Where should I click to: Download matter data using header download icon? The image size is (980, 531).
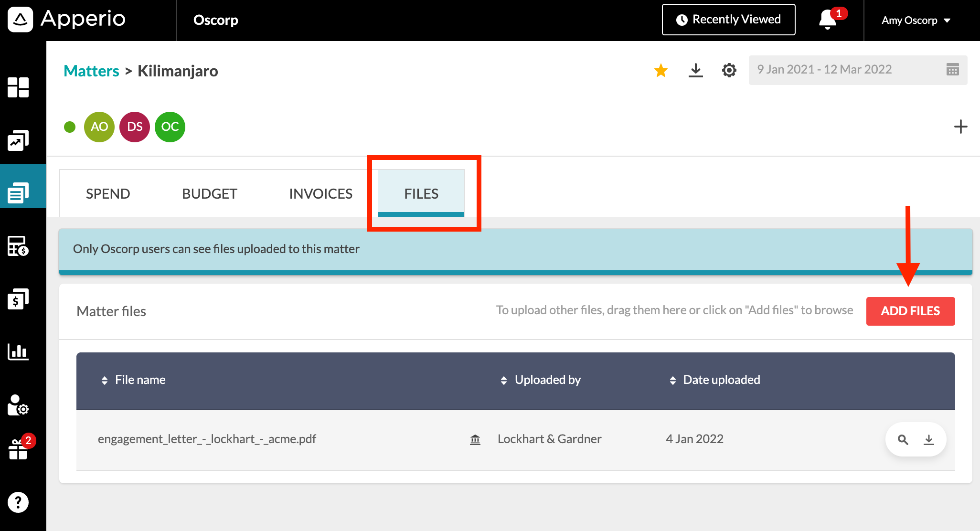click(x=696, y=70)
